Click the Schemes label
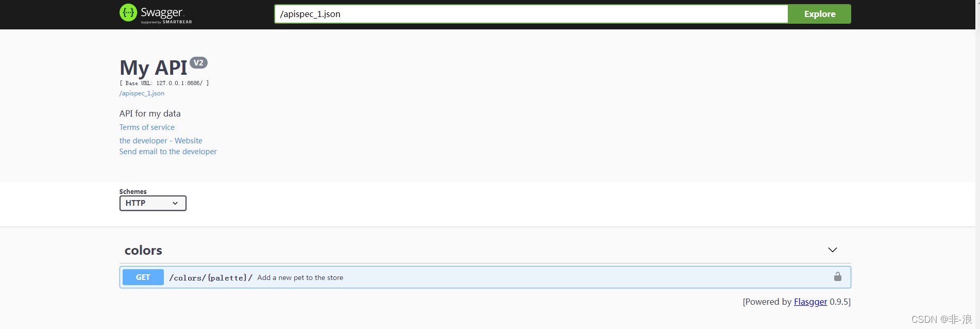980x329 pixels. tap(133, 191)
